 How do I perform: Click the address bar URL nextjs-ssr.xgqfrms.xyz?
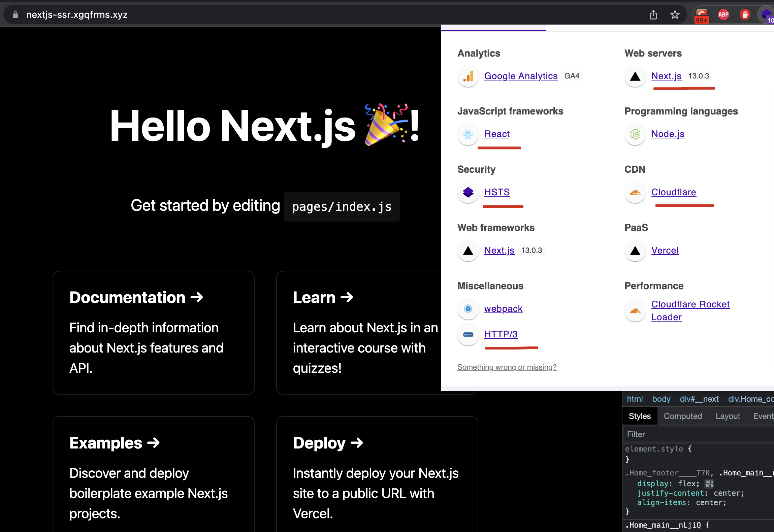77,15
